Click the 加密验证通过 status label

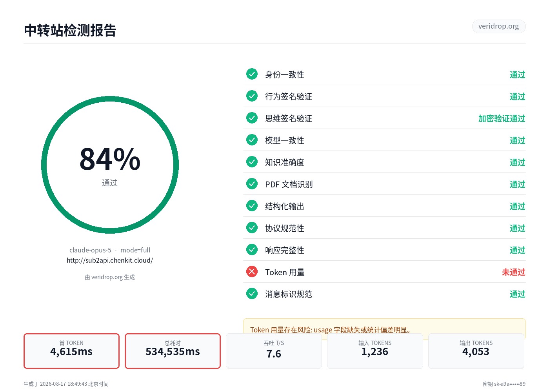click(502, 118)
